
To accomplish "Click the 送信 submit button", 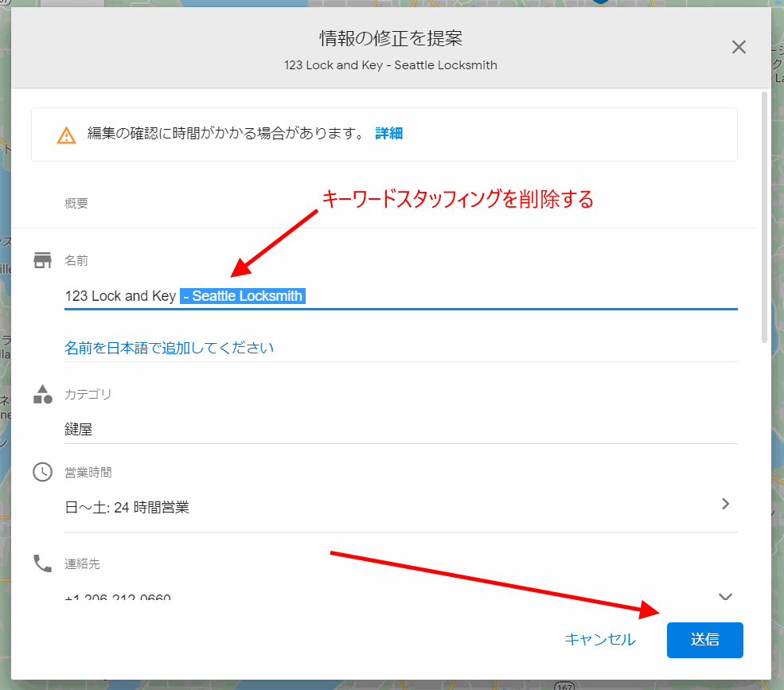I will [x=704, y=640].
